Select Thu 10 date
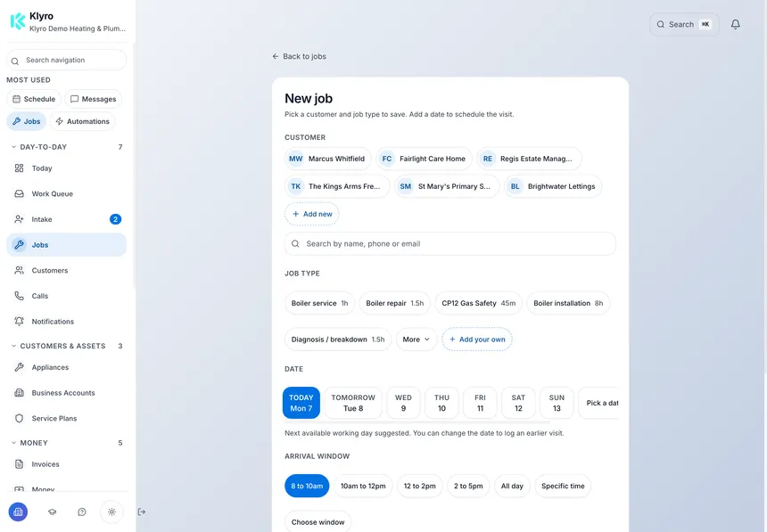Image resolution: width=767 pixels, height=532 pixels. (441, 403)
